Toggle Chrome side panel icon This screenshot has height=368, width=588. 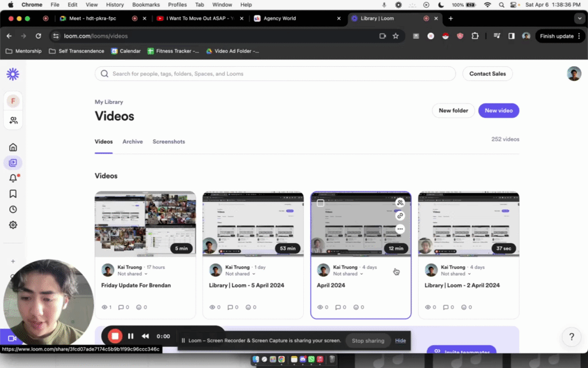pyautogui.click(x=512, y=36)
